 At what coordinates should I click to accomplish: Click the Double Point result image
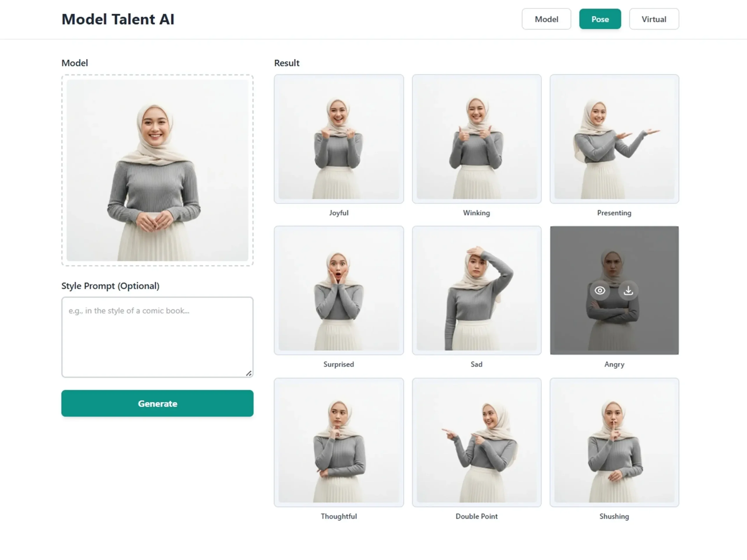[477, 442]
